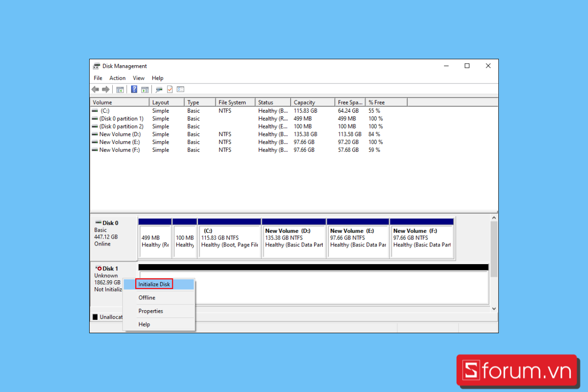Click the Disk Management title bar icon
Image resolution: width=588 pixels, height=392 pixels.
pyautogui.click(x=97, y=66)
